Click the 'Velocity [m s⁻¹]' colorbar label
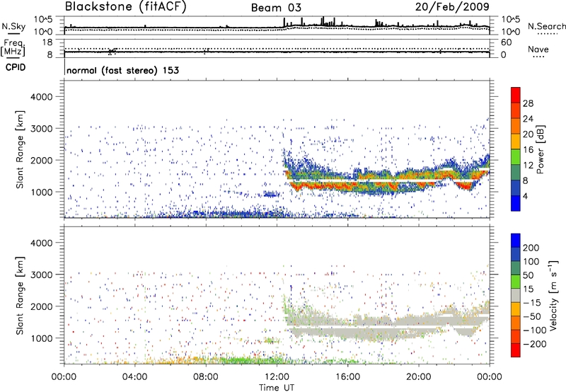Screen dimensions: 566x392 tap(553, 295)
